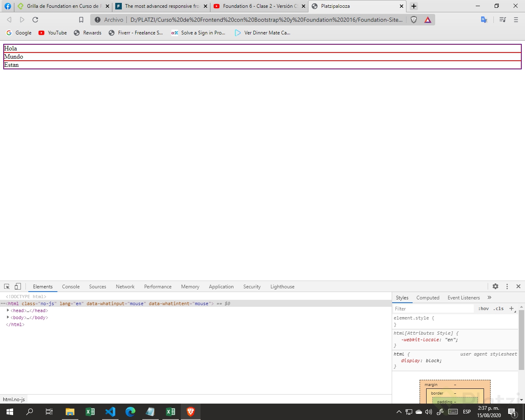525x420 pixels.
Task: Open the DevTools more options menu
Action: [x=507, y=286]
